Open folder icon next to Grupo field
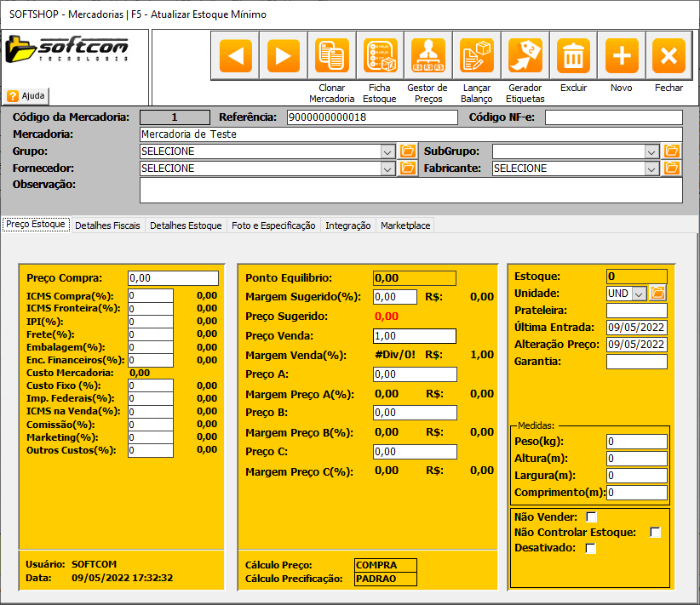The width and height of the screenshot is (700, 605). [x=408, y=151]
